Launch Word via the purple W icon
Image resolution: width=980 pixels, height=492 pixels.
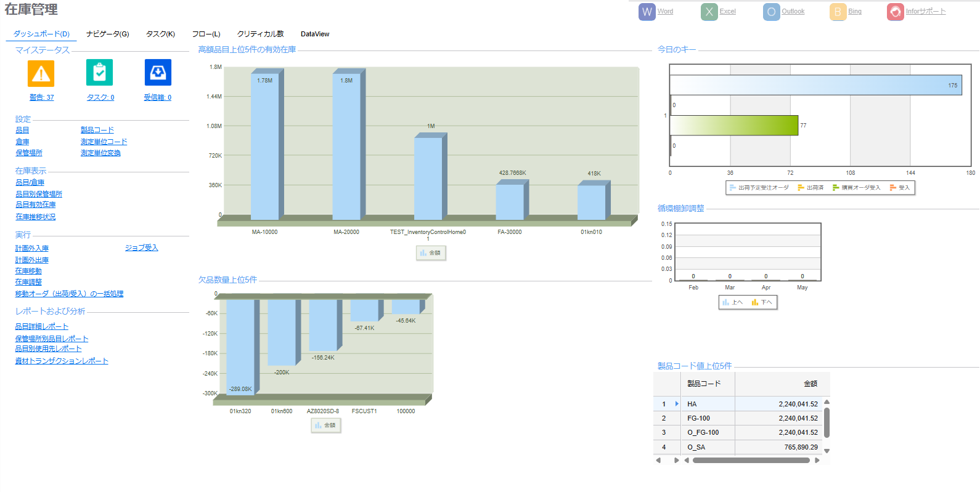tap(647, 12)
